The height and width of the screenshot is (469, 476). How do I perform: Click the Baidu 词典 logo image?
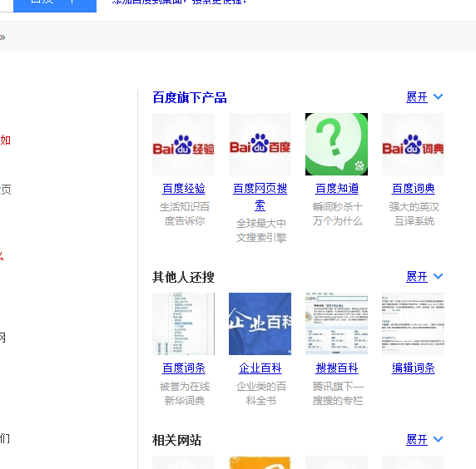[x=413, y=144]
